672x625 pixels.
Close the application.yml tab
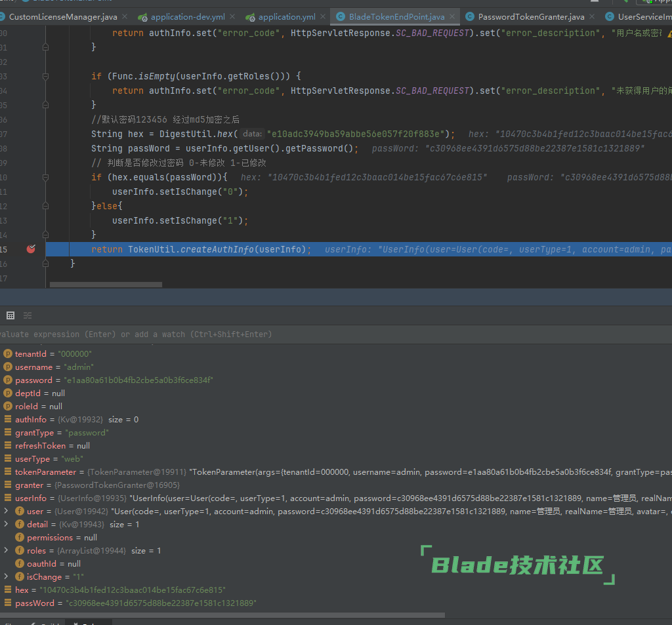[x=323, y=16]
